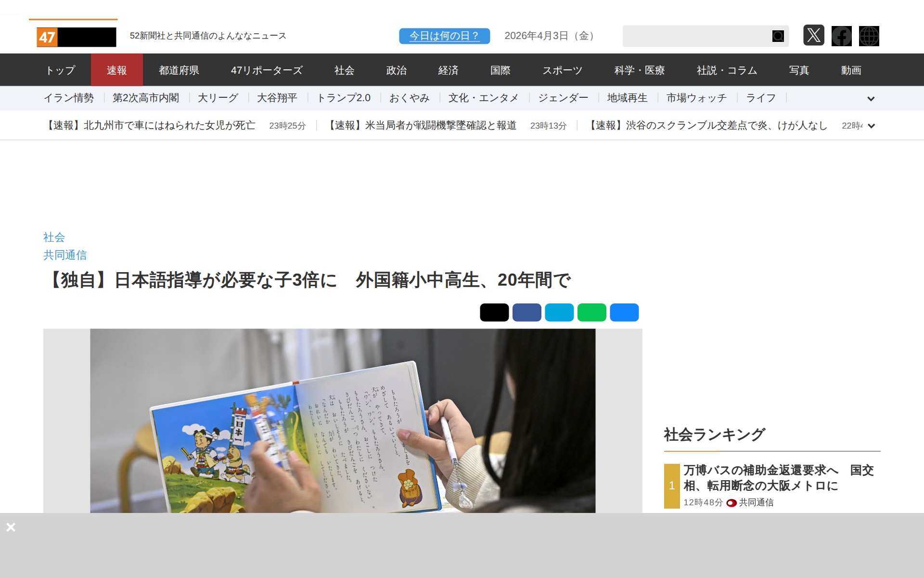The image size is (924, 578).
Task: Open the 共同通信 source link
Action: [65, 255]
